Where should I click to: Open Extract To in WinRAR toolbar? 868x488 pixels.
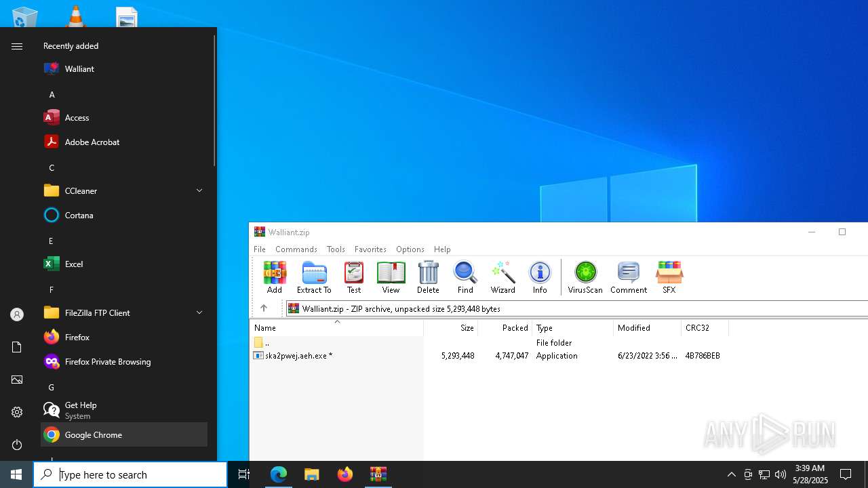[314, 277]
